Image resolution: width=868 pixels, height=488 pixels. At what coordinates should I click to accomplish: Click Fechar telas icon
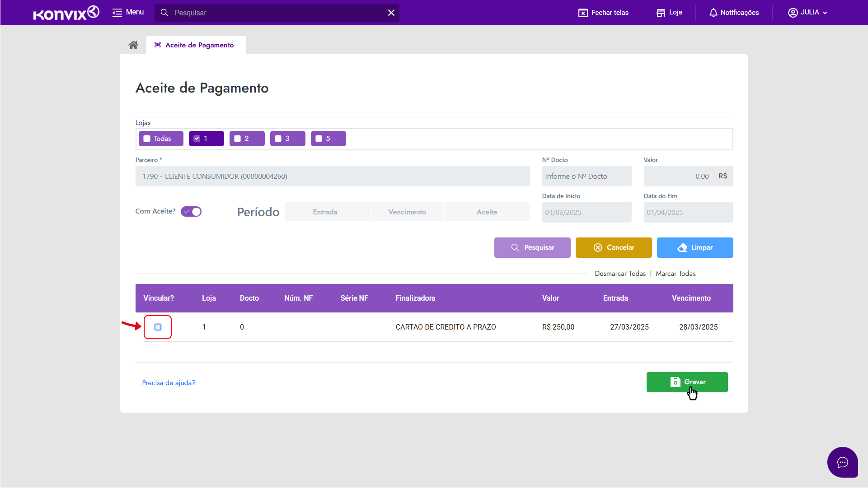[x=583, y=13]
